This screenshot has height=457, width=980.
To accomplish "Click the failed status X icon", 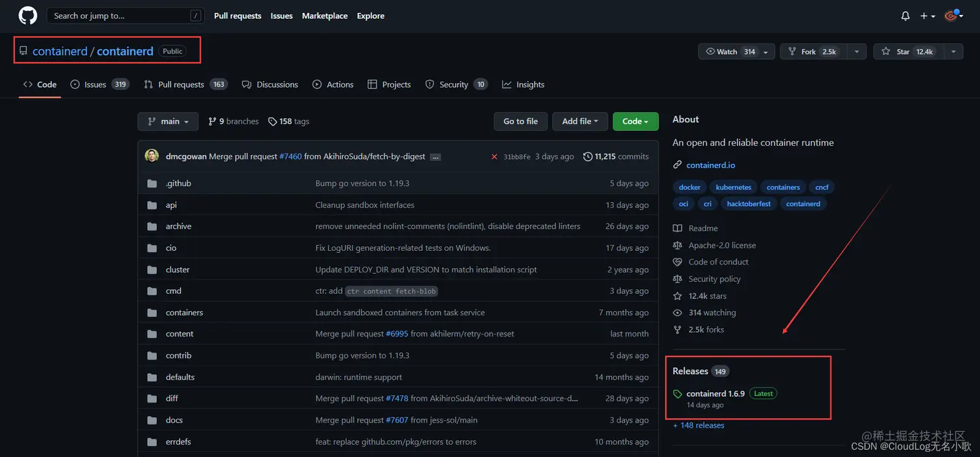I will pos(494,157).
